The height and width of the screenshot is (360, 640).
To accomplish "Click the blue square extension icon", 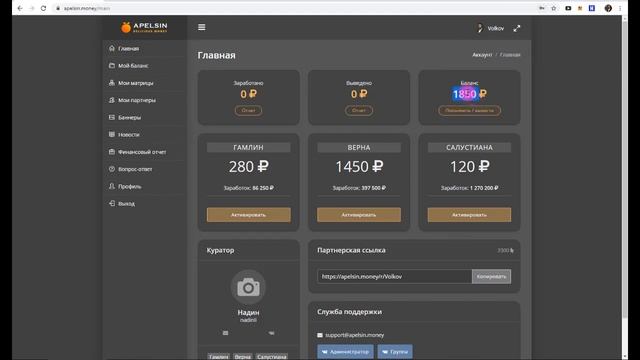I will (592, 8).
